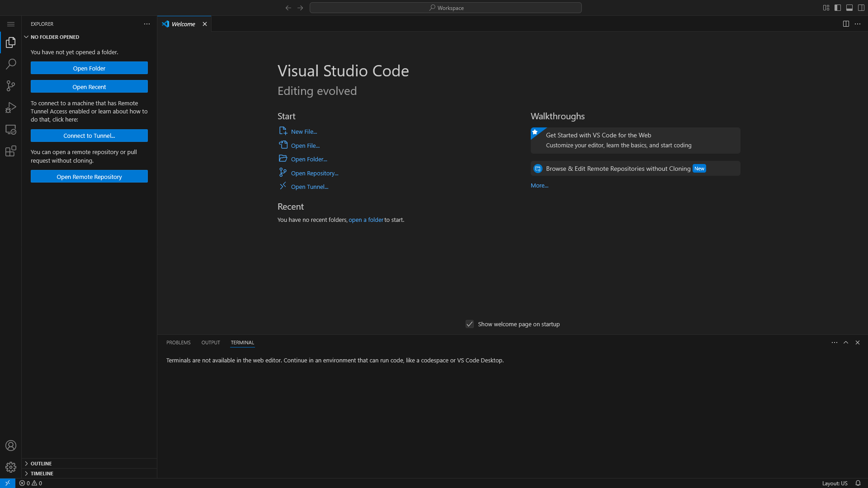The width and height of the screenshot is (868, 488).
Task: Open Customize Layout icon in title bar
Action: point(826,8)
